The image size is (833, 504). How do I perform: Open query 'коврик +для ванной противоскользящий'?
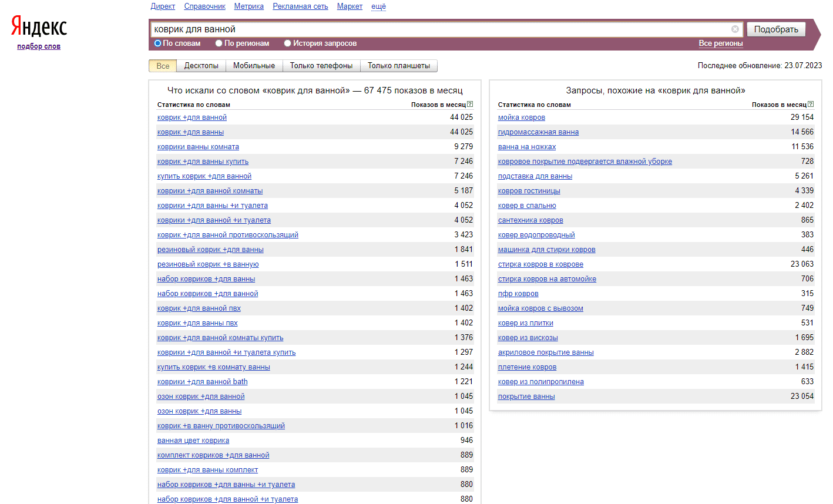tap(228, 235)
